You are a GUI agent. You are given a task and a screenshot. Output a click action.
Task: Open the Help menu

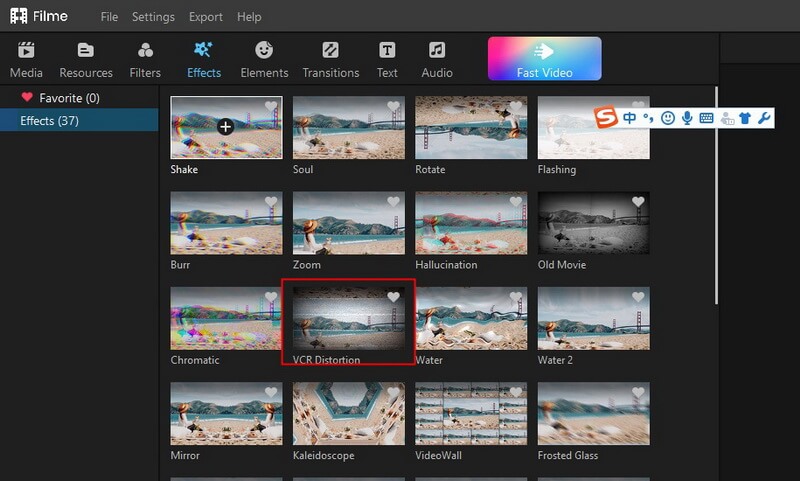click(249, 17)
